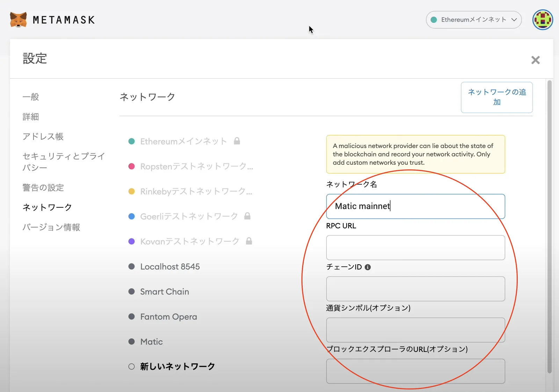Click the MetaMask fox logo
559x392 pixels.
pyautogui.click(x=18, y=20)
